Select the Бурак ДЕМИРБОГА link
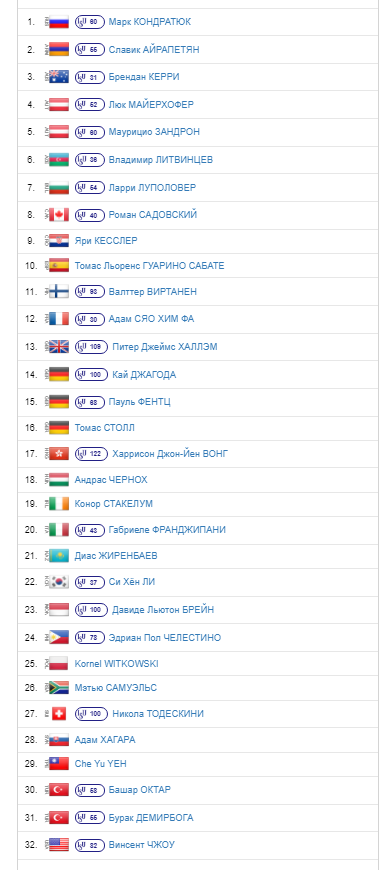Image resolution: width=389 pixels, height=870 pixels. (151, 818)
